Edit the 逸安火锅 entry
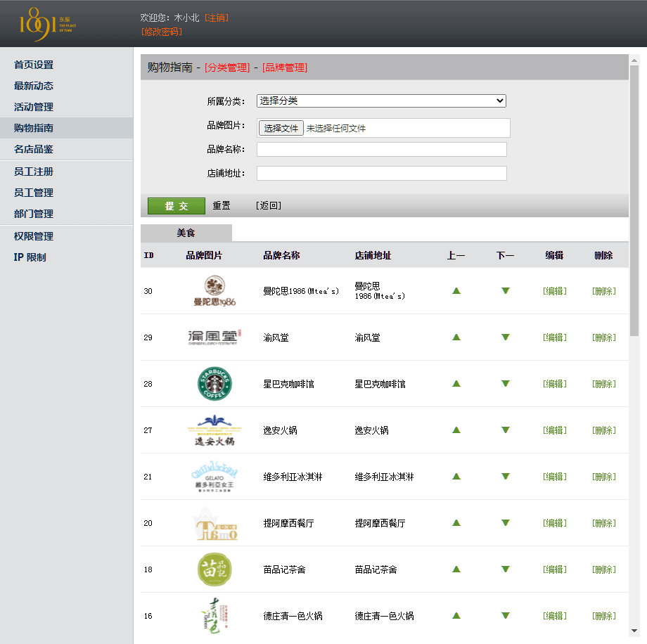 [555, 430]
